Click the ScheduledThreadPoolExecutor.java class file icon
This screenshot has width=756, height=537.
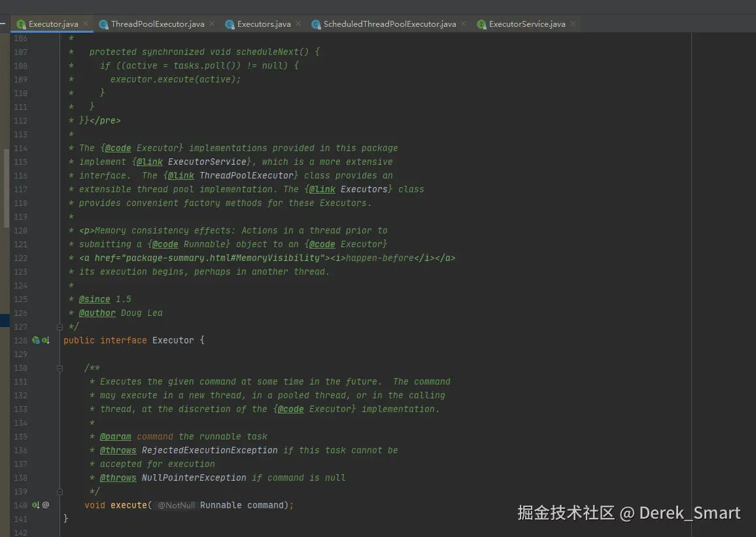(316, 24)
